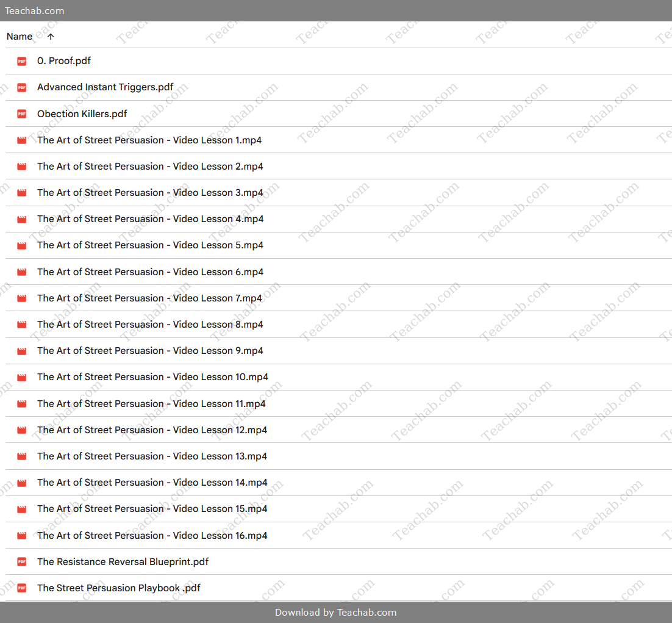Click the video icon for Video Lesson 4.mp4
This screenshot has width=672, height=623.
22,220
